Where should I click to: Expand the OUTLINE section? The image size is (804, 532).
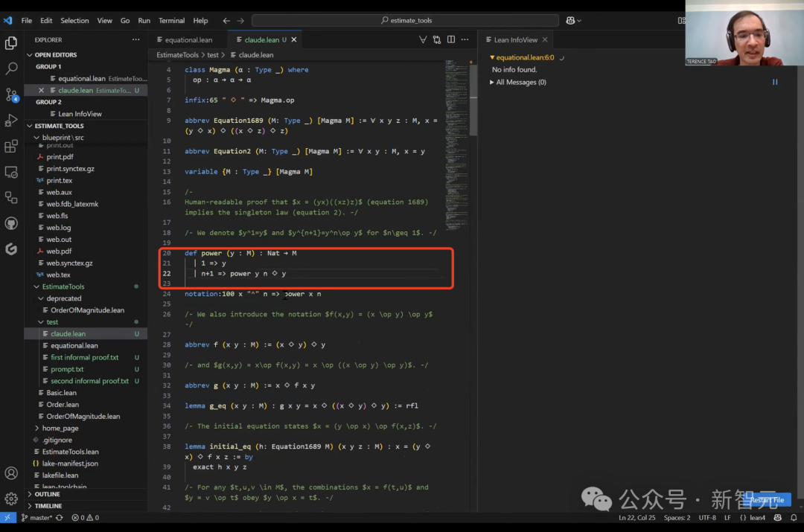pyautogui.click(x=48, y=494)
